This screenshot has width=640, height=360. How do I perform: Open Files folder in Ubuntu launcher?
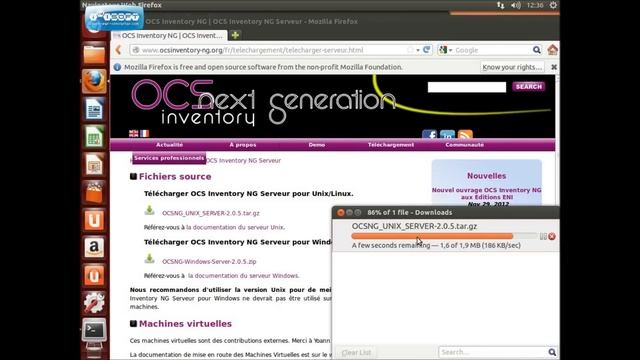coord(94,54)
